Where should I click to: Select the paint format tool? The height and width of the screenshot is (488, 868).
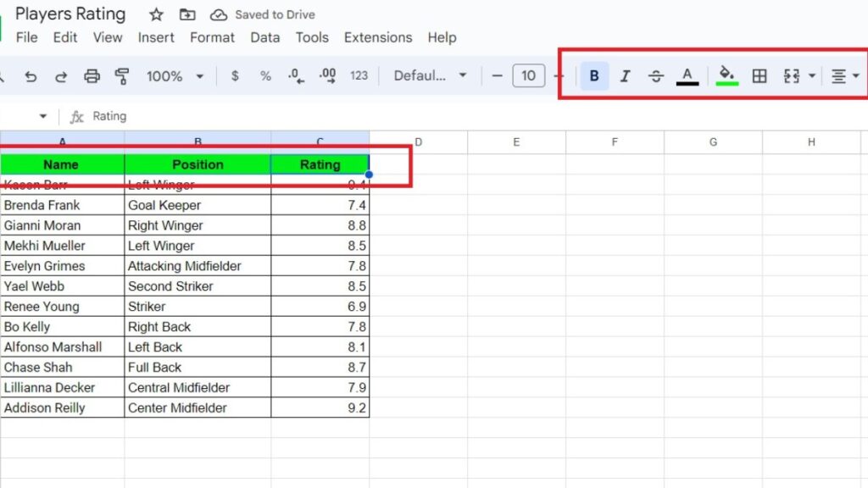[x=122, y=75]
